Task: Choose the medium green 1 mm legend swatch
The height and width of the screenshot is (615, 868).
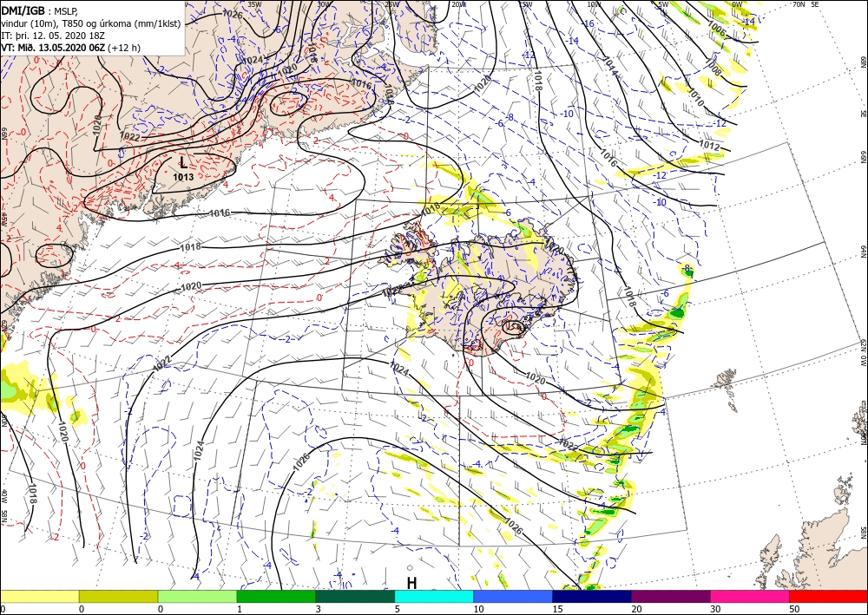Action: [x=276, y=596]
